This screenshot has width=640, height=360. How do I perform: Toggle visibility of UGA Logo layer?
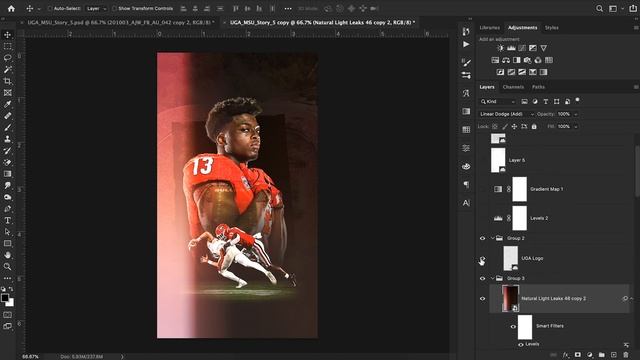482,258
